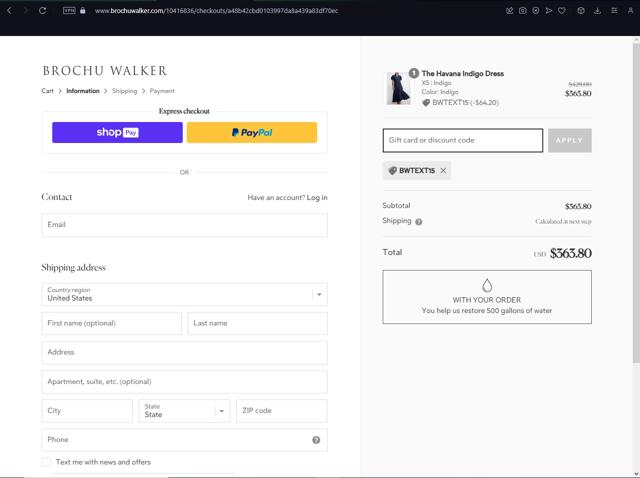Click the padlock site security icon
This screenshot has width=640, height=478.
(x=83, y=11)
